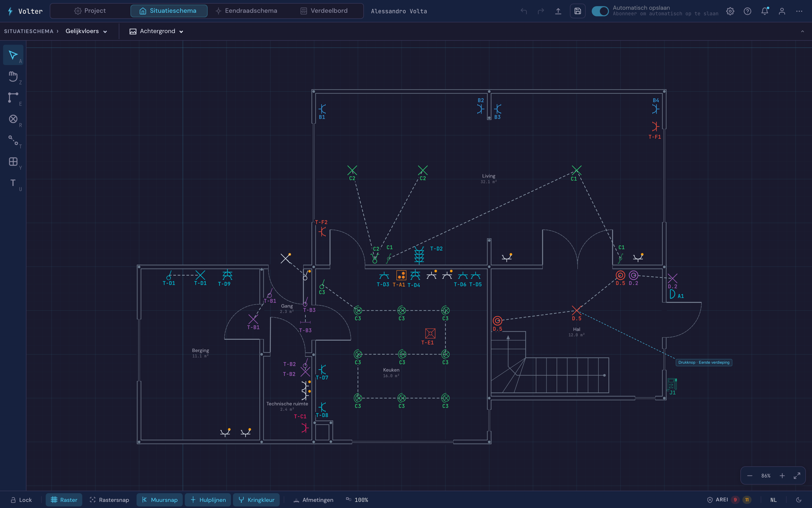Screen dimensions: 812x508
Task: Open the settings gear
Action: tap(730, 11)
